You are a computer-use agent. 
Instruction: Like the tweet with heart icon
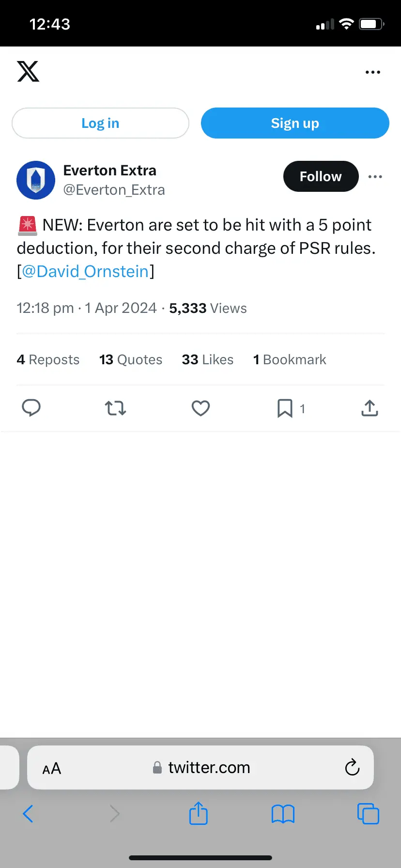coord(200,408)
